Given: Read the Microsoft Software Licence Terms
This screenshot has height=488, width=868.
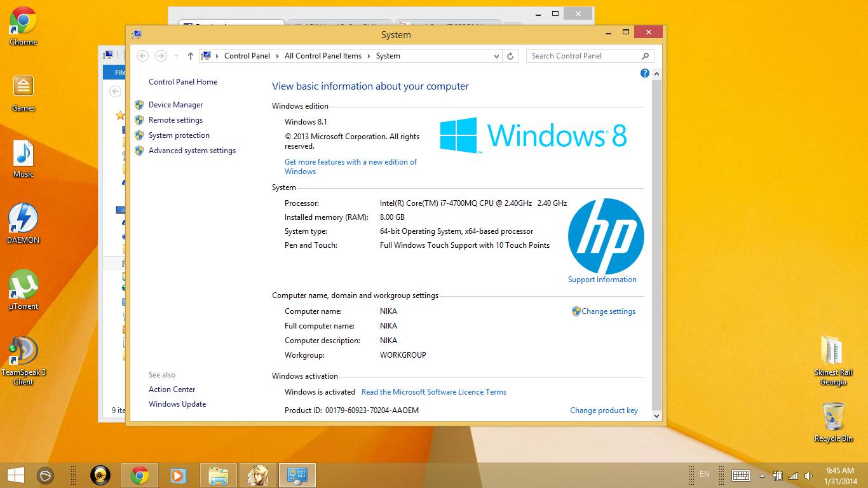Looking at the screenshot, I should [x=434, y=392].
